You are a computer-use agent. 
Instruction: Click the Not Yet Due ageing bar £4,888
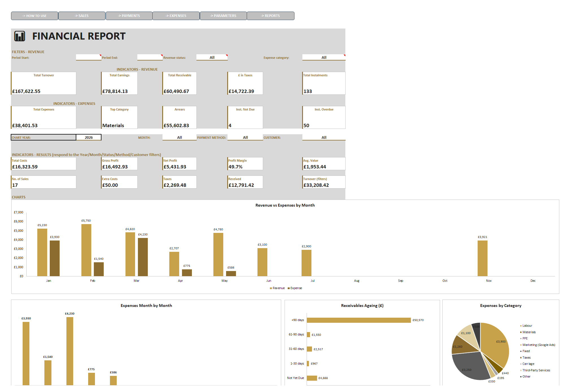click(312, 378)
